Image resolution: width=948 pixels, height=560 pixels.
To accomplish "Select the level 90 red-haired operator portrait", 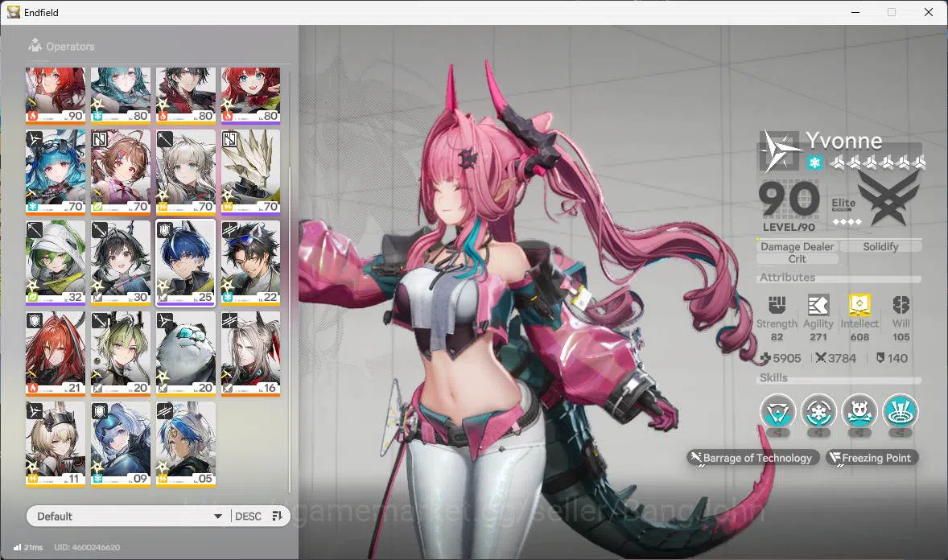I will 55,95.
